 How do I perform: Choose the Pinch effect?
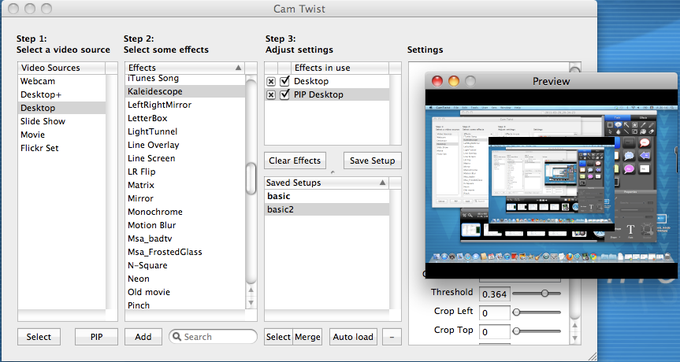pos(185,305)
